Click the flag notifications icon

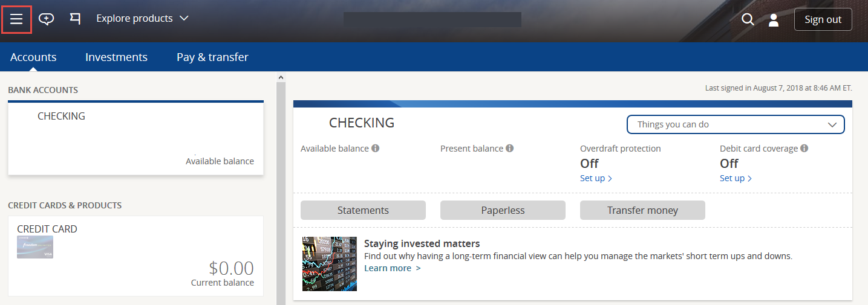(x=75, y=19)
